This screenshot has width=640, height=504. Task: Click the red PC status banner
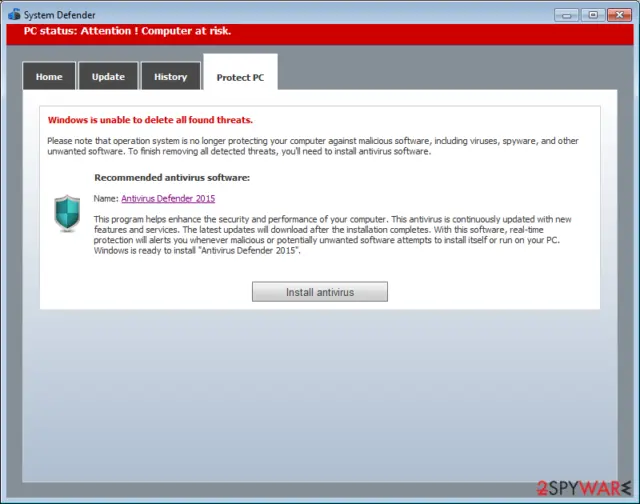[x=320, y=34]
